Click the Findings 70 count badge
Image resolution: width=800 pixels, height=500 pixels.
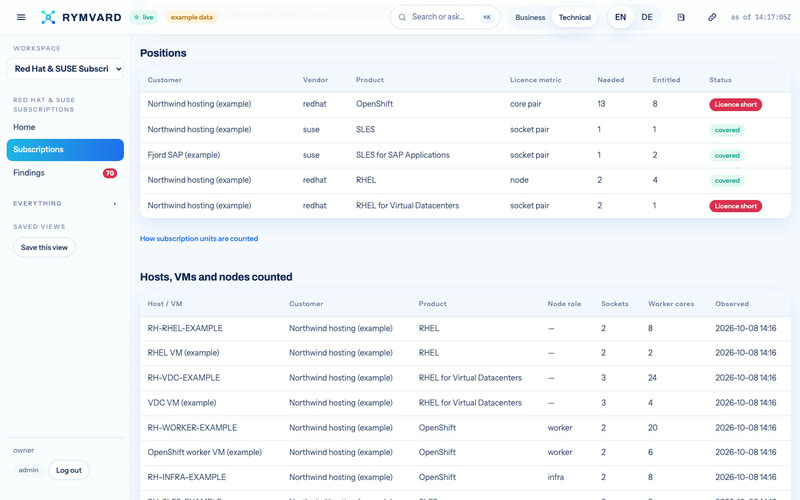(110, 173)
